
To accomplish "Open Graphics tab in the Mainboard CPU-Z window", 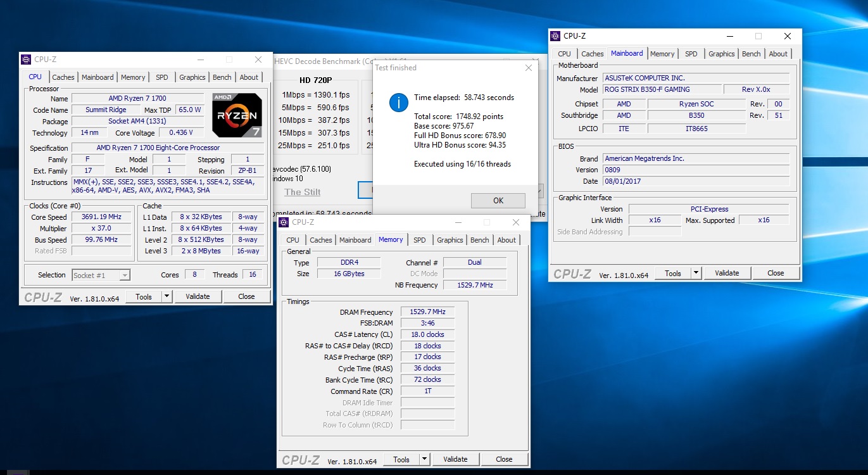I will pos(721,54).
